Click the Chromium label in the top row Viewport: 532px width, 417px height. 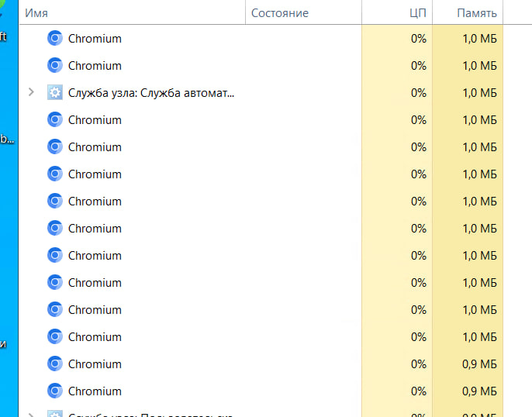[95, 39]
